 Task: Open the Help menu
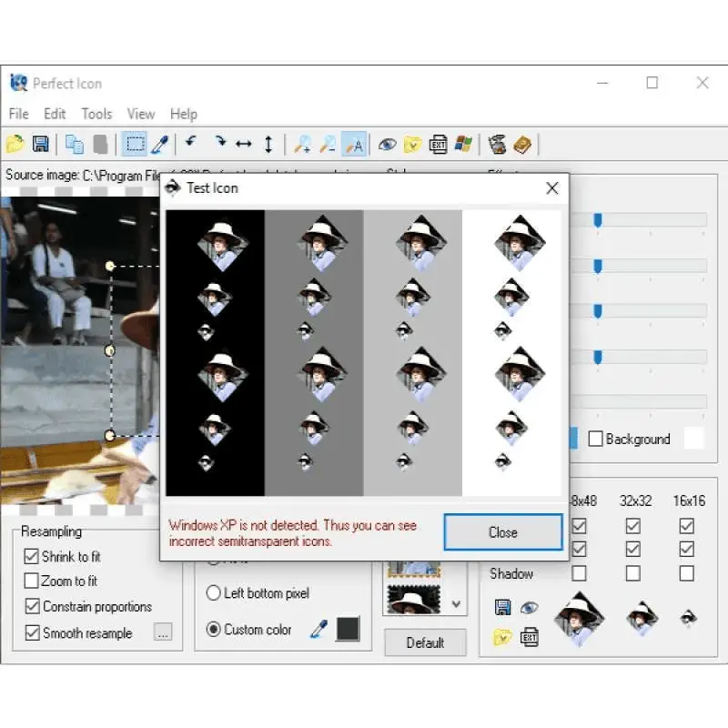click(184, 114)
